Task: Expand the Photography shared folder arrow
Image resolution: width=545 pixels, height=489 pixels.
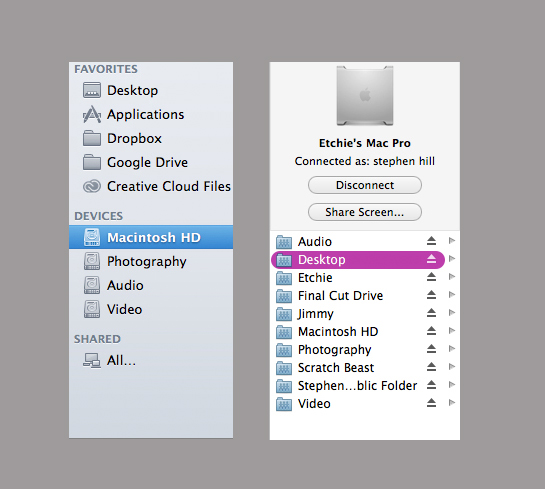Action: (x=452, y=349)
